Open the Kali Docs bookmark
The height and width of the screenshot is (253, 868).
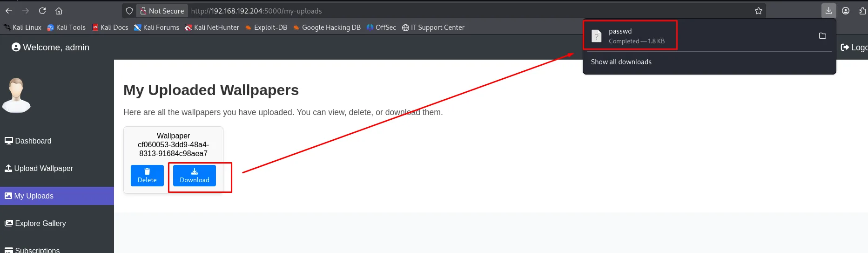pyautogui.click(x=110, y=27)
